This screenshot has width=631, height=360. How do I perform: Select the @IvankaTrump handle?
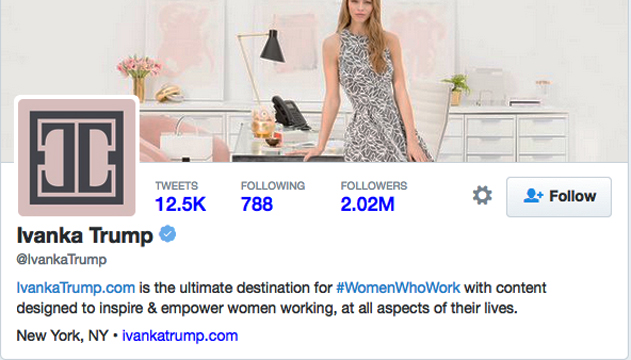[62, 259]
